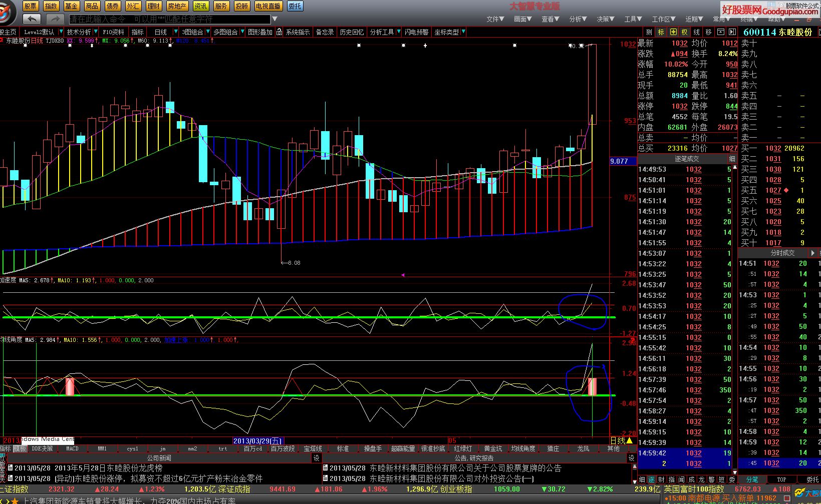Click the lock icon next to 图形叠加
The width and height of the screenshot is (821, 504).
[x=279, y=32]
